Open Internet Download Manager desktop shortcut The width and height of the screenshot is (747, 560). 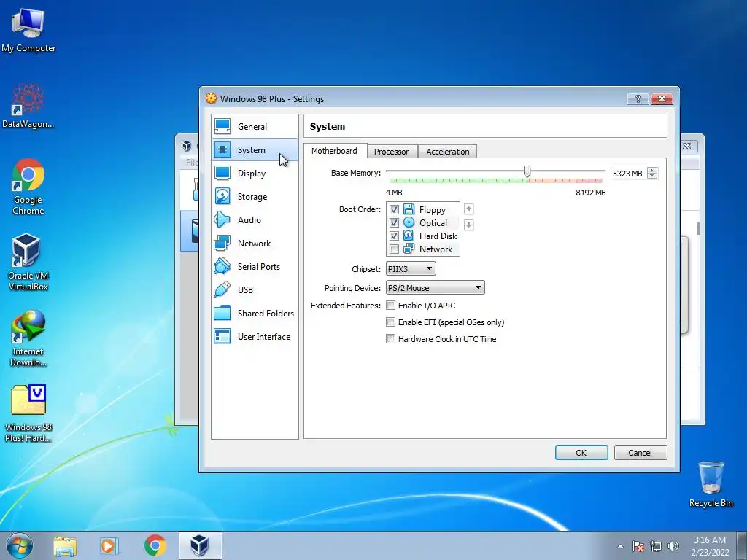coord(28,338)
